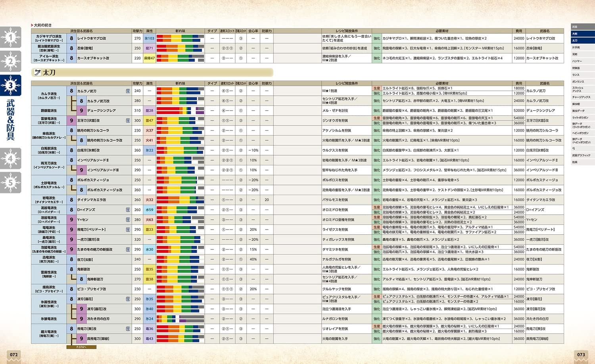Click the forge icon in the 飛竜刀【葵】改 row

[128, 329]
